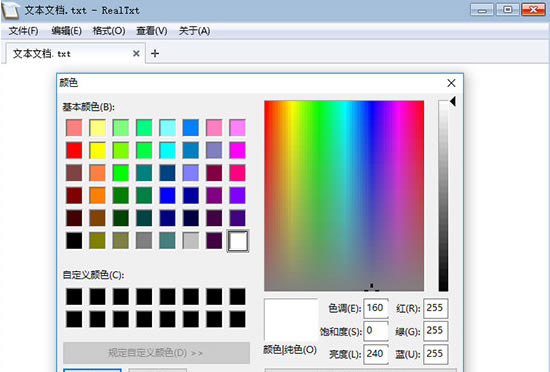Click the 红(R) input field
This screenshot has width=550, height=372.
pos(436,308)
